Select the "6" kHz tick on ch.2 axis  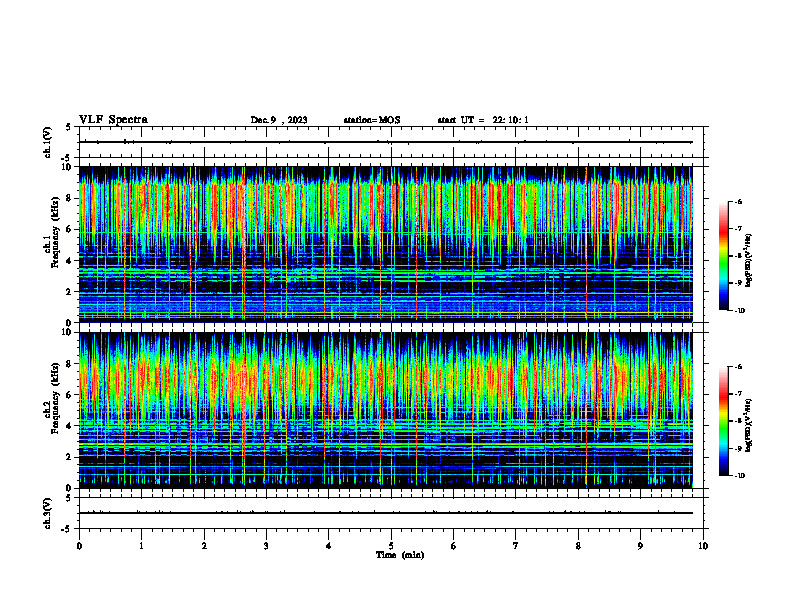pyautogui.click(x=70, y=395)
